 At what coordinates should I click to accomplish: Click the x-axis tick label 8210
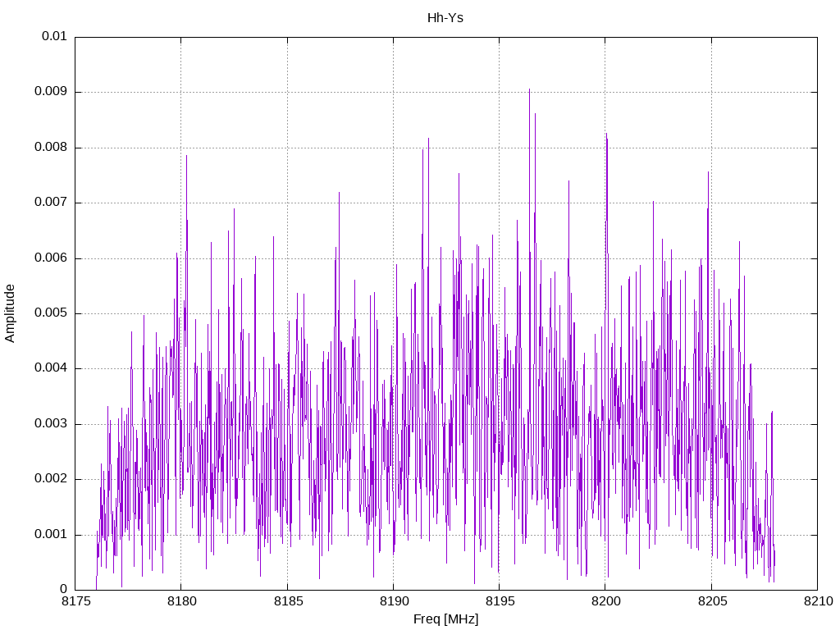coord(818,601)
